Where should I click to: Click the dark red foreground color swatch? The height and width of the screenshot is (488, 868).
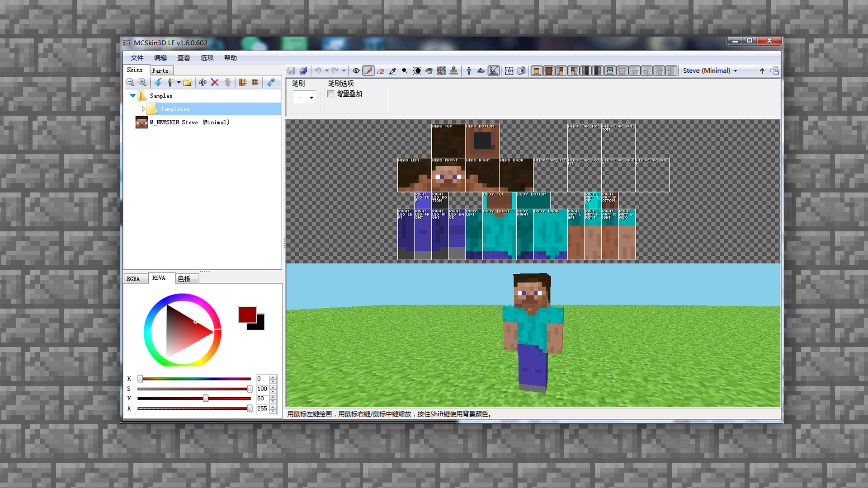click(x=247, y=314)
